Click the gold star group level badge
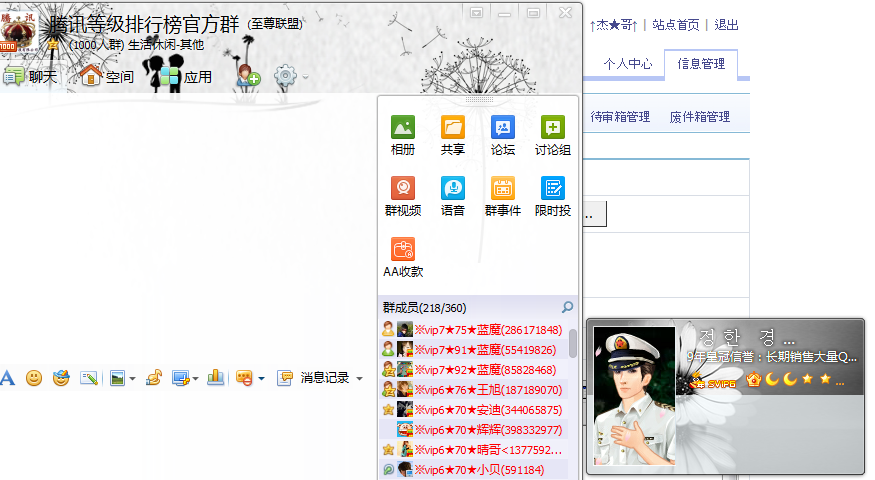 point(52,45)
